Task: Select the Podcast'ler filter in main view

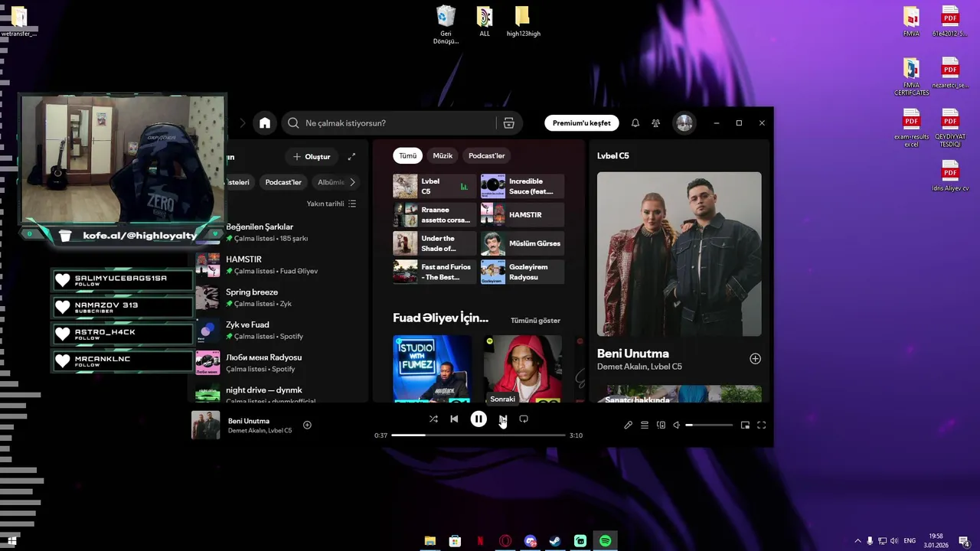Action: tap(487, 155)
